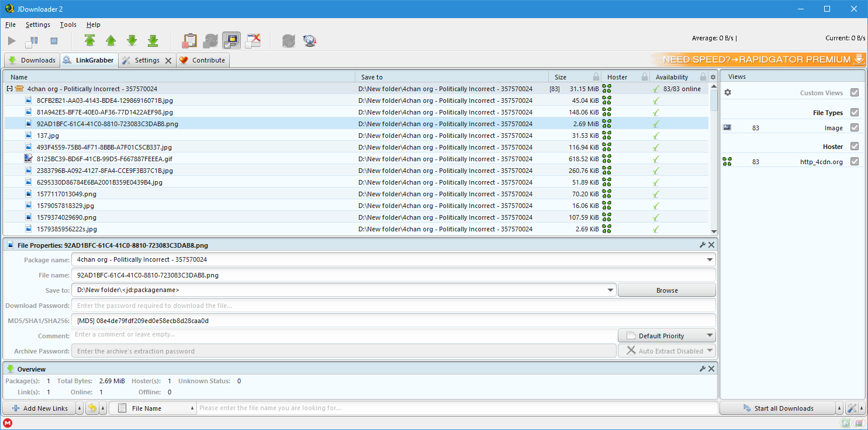Click the lock icon in Hoster column header
The image size is (868, 430).
644,77
